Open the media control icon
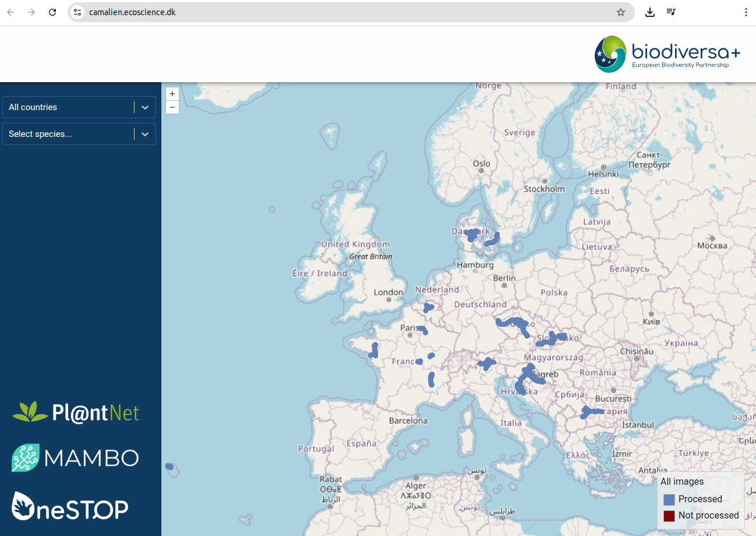Screen dimensions: 756x536 point(671,12)
